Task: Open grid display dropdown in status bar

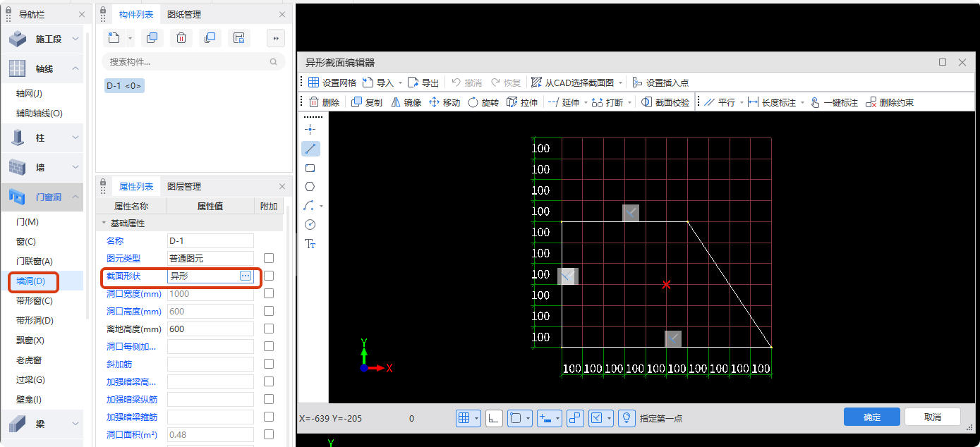Action: pyautogui.click(x=478, y=418)
